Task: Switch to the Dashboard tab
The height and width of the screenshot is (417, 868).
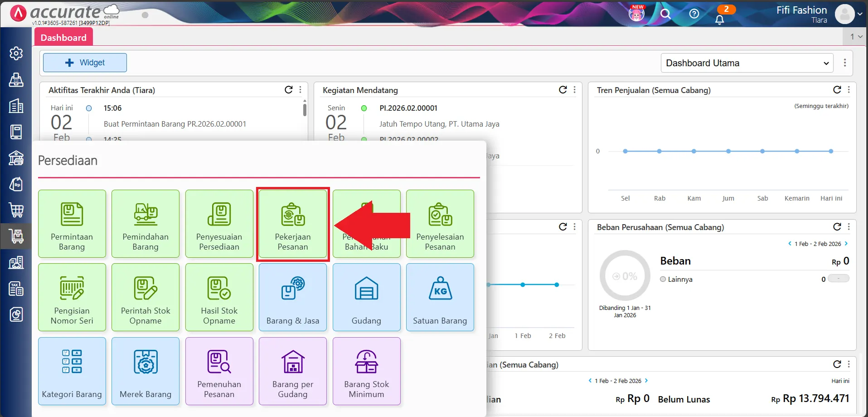Action: (63, 38)
